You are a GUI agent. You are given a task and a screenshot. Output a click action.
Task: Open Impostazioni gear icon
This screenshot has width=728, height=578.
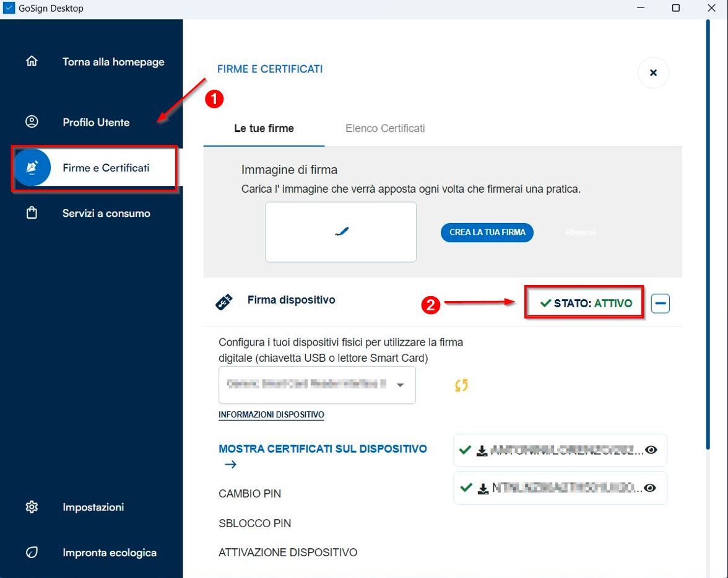32,507
